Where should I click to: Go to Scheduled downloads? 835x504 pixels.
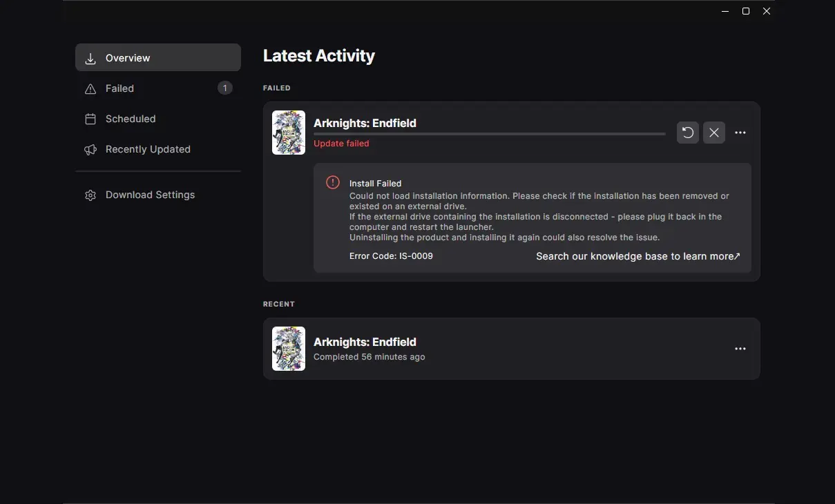pos(158,119)
